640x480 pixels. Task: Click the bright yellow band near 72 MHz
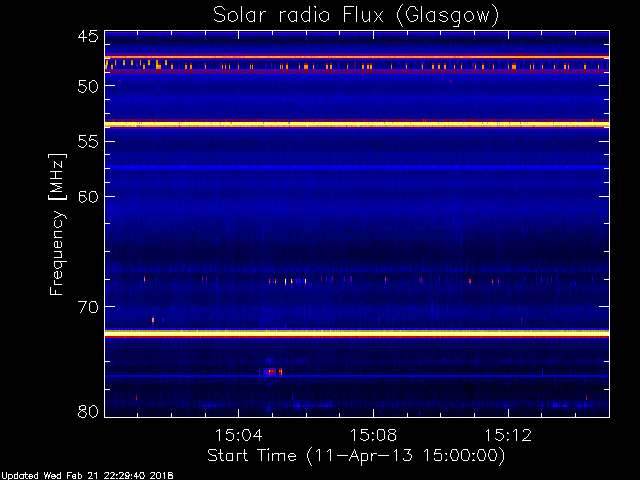tap(357, 333)
